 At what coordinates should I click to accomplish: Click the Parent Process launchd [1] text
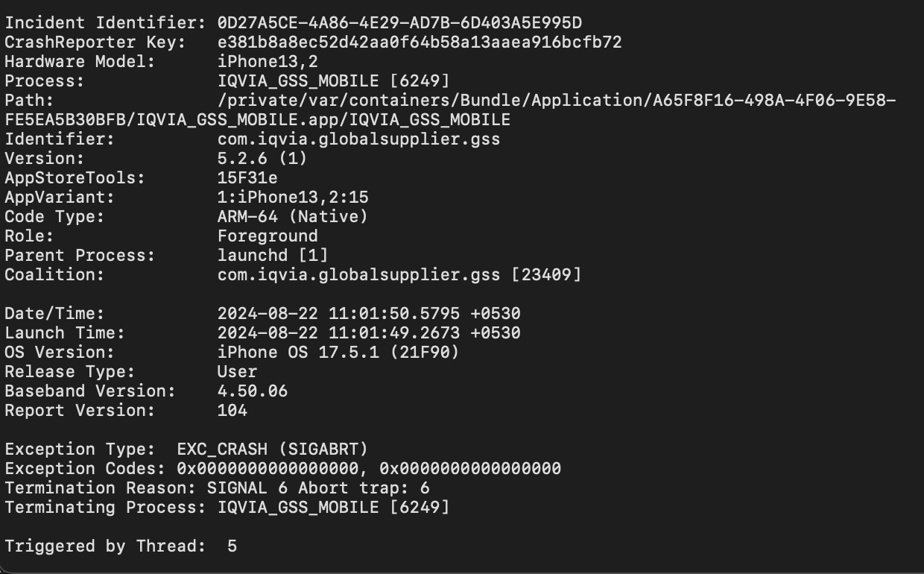pyautogui.click(x=273, y=256)
